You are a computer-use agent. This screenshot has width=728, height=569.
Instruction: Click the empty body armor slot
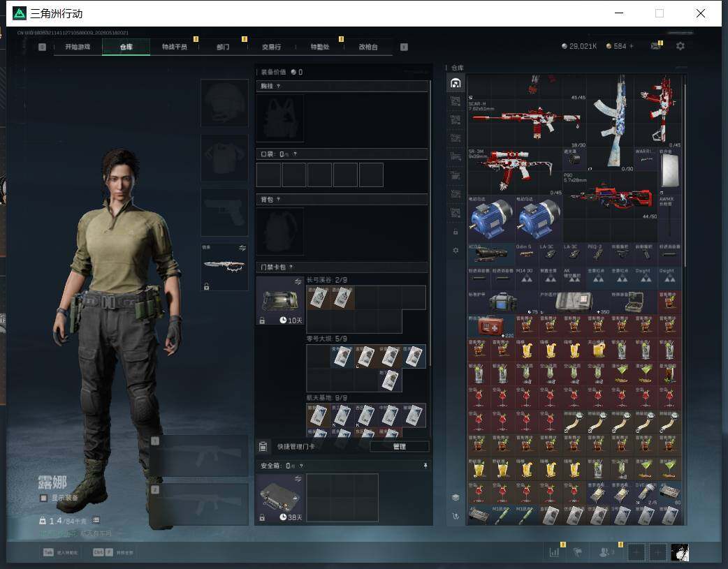tap(224, 158)
